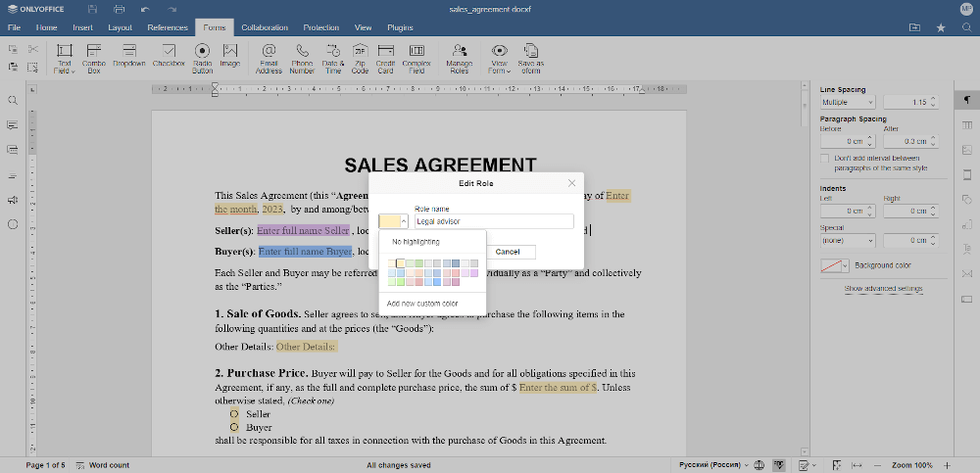
Task: Click Save as oform icon
Action: coord(531,54)
